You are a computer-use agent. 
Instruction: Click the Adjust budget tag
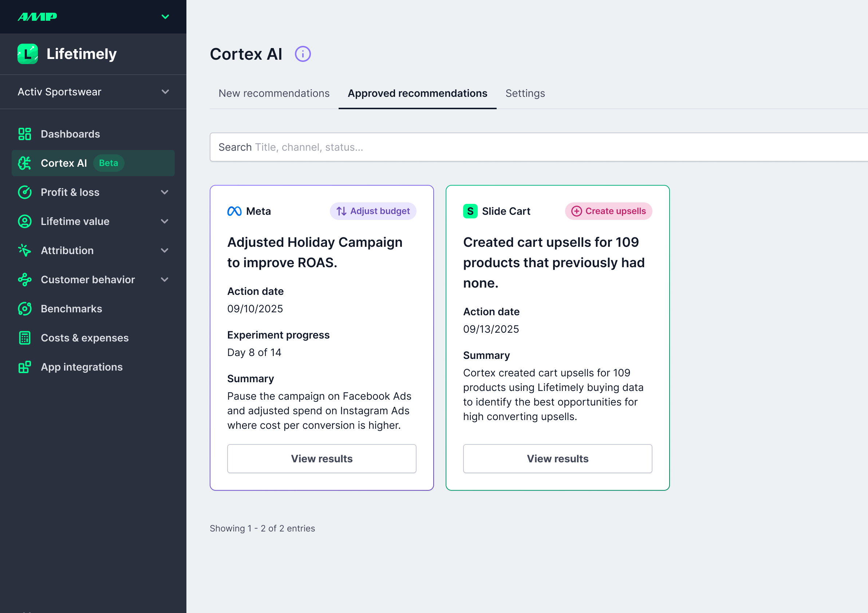[x=373, y=211]
